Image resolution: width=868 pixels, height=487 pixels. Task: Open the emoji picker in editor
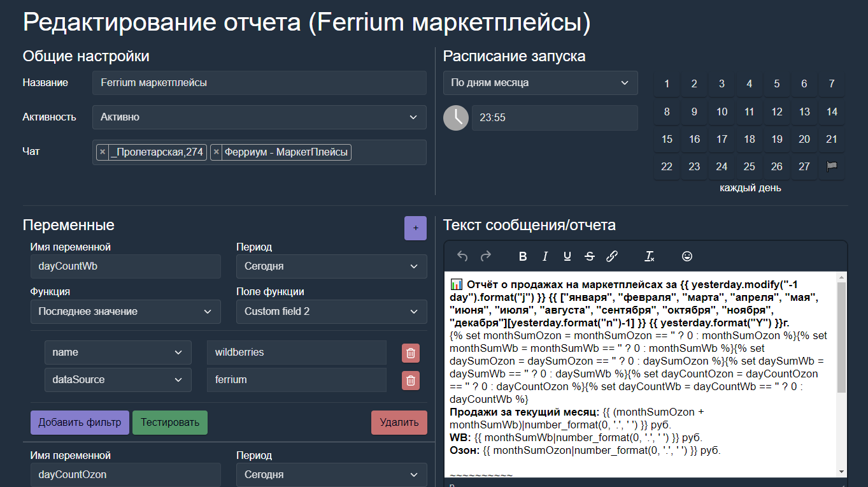pos(687,256)
